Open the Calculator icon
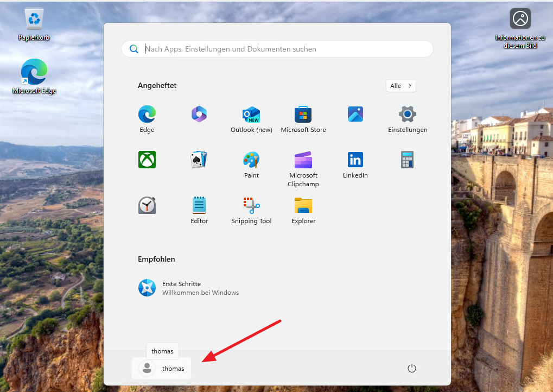The height and width of the screenshot is (392, 553). click(x=408, y=160)
